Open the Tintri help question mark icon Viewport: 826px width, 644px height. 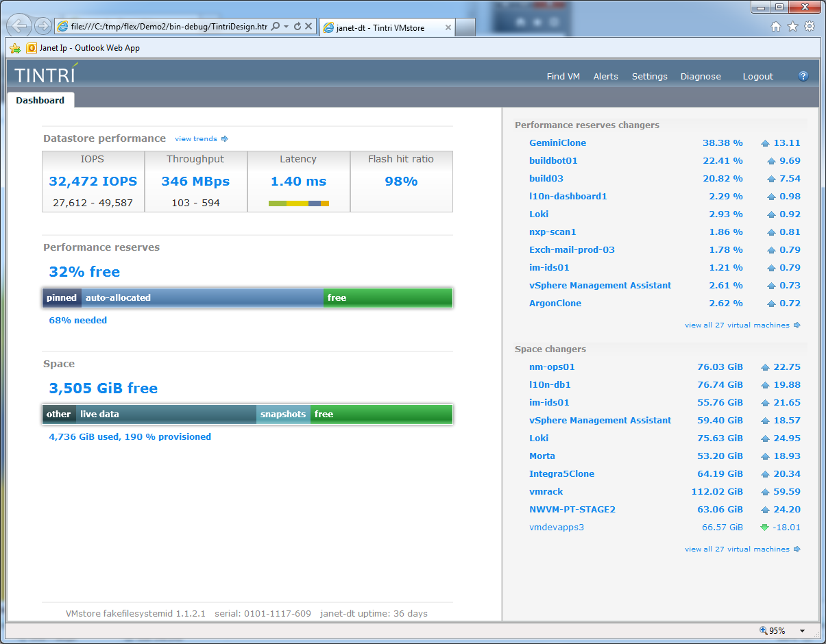[804, 76]
